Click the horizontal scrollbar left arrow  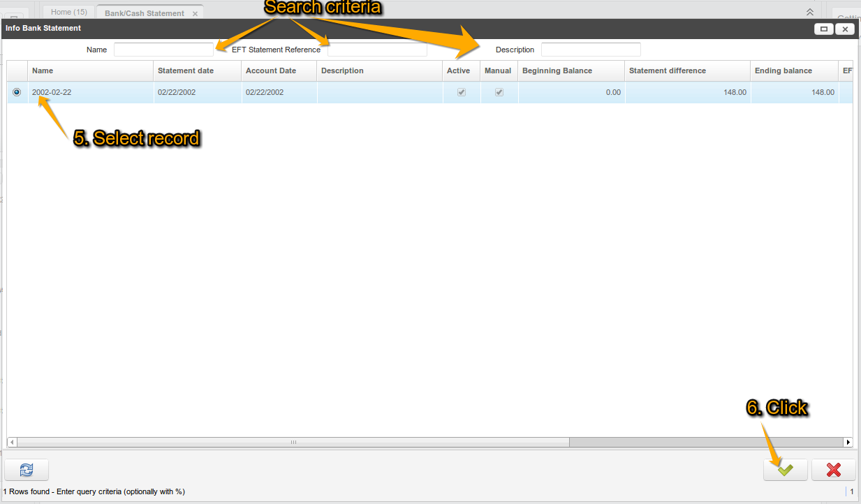(x=12, y=442)
